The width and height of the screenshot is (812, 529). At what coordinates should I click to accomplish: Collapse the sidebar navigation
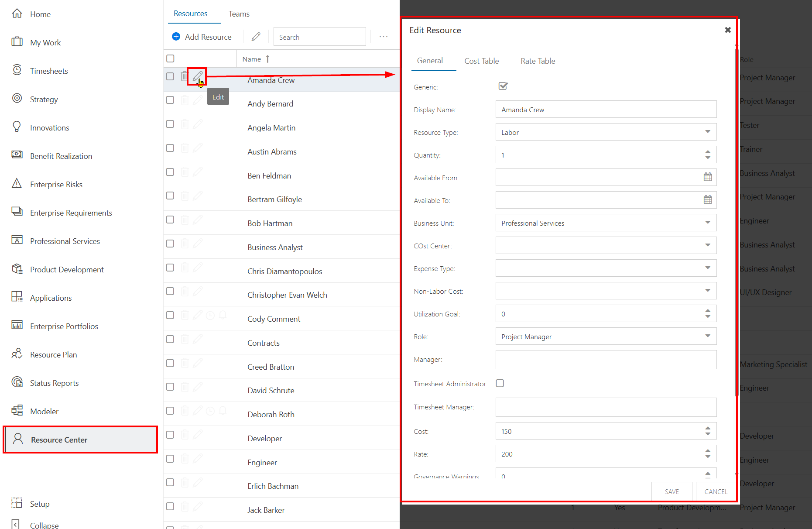pyautogui.click(x=35, y=525)
